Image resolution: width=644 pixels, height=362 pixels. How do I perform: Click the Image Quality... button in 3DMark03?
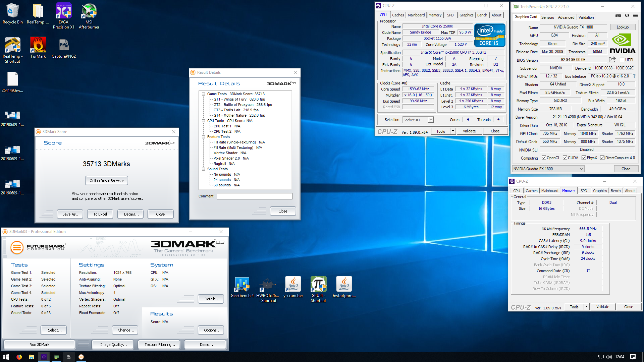click(x=113, y=345)
